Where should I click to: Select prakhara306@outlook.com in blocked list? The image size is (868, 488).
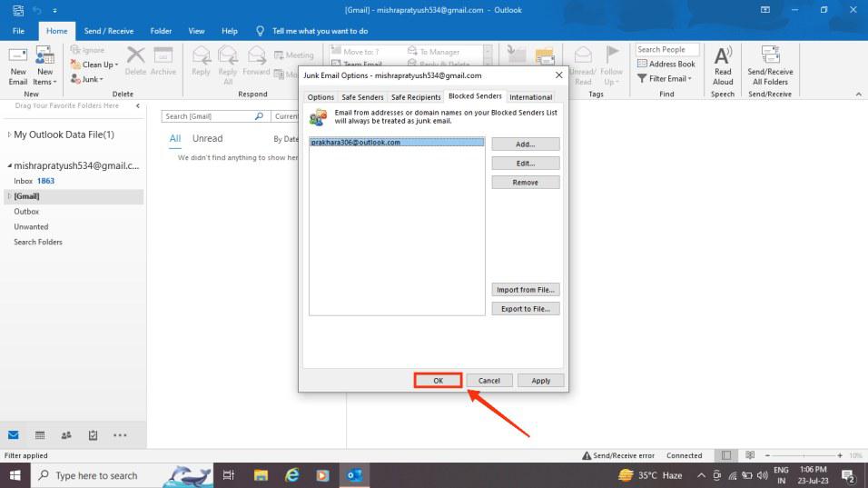(x=397, y=143)
